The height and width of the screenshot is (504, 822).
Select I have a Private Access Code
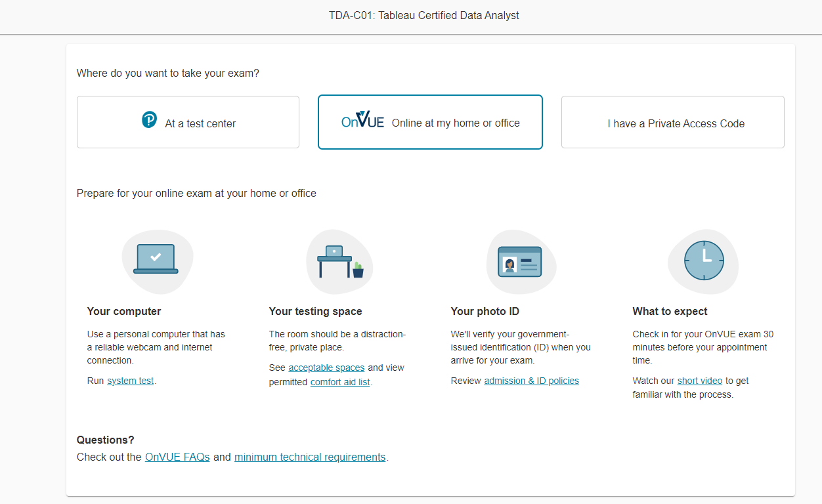(x=672, y=123)
